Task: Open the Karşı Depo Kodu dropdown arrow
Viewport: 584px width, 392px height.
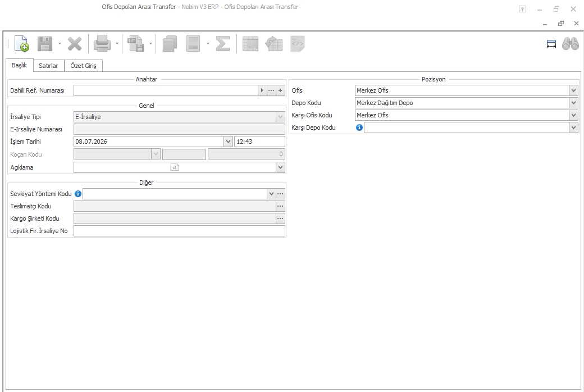Action: click(573, 127)
